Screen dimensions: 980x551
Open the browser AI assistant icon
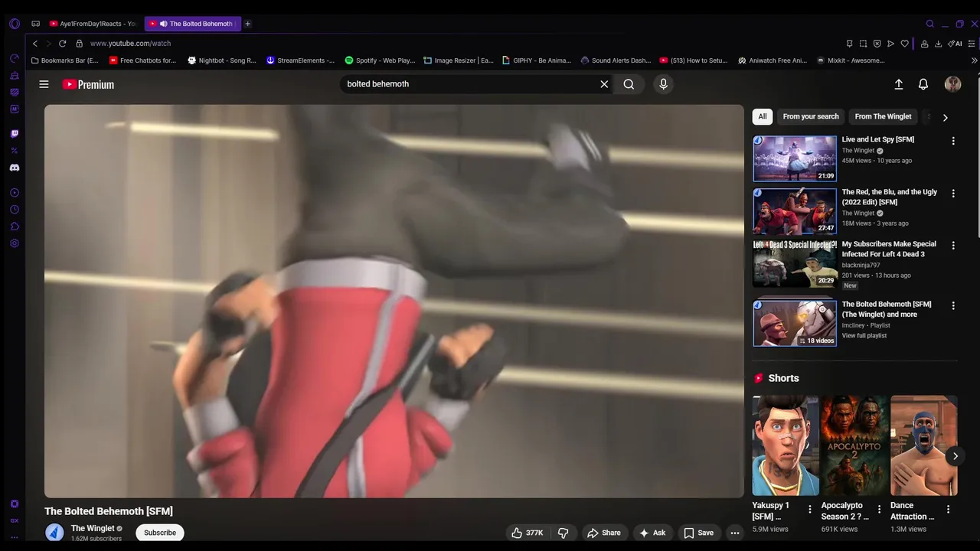955,44
